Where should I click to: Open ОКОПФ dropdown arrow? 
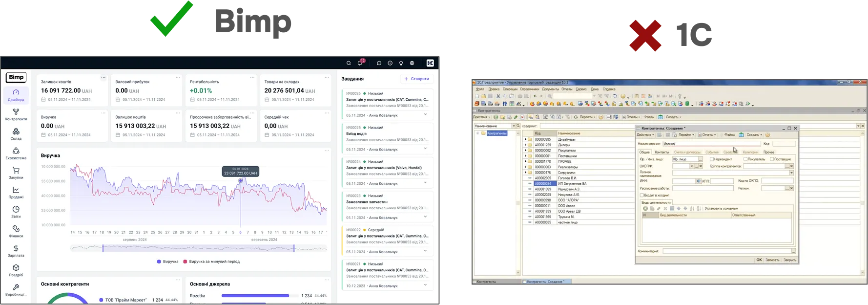pyautogui.click(x=692, y=166)
